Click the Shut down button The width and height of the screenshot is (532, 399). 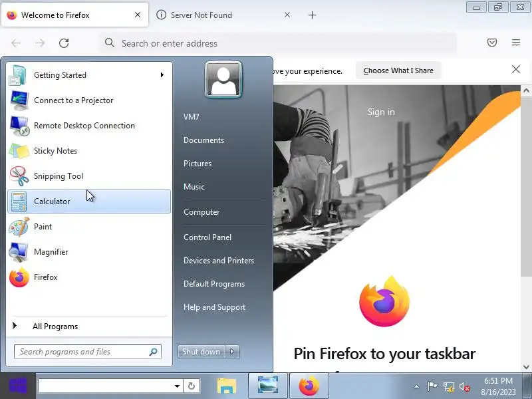pos(201,352)
